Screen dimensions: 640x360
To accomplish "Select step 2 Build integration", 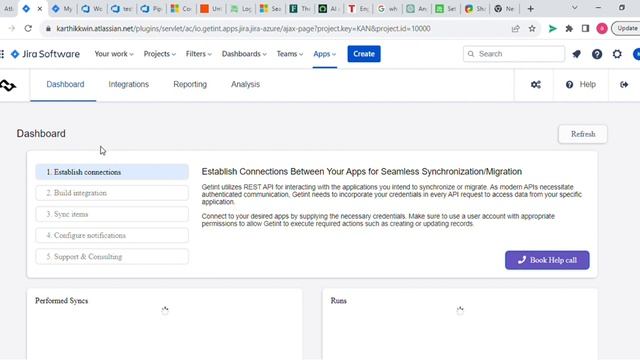I will pos(112,193).
